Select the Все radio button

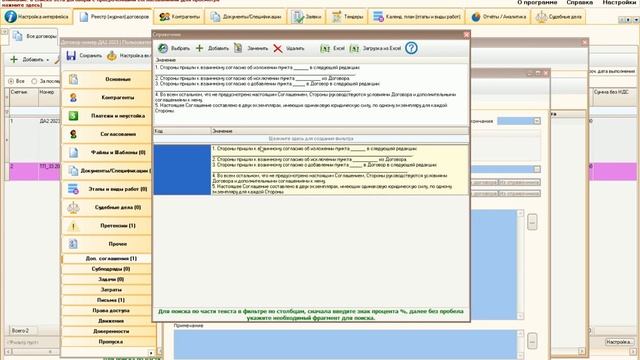pos(11,81)
